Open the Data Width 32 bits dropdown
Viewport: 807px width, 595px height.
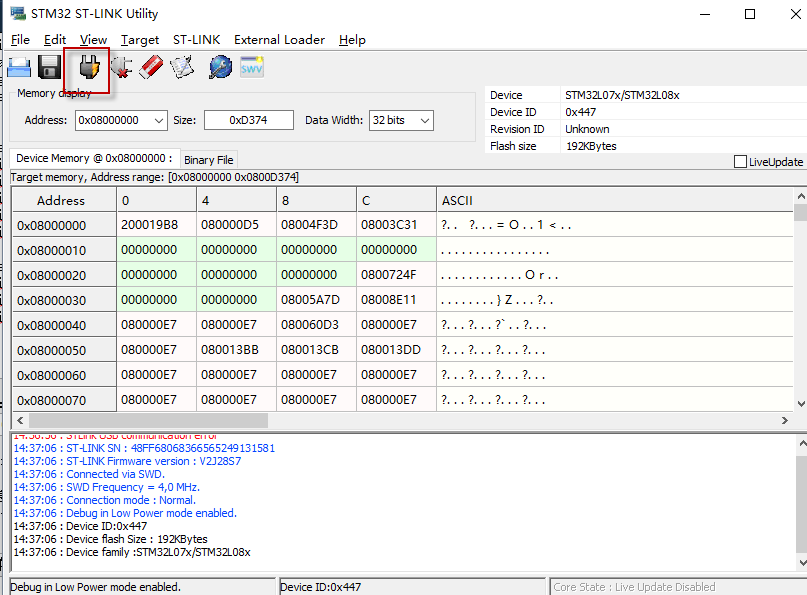425,120
